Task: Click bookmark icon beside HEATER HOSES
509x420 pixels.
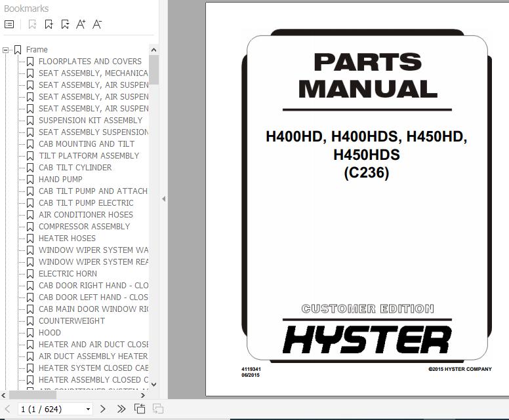Action: (x=30, y=239)
